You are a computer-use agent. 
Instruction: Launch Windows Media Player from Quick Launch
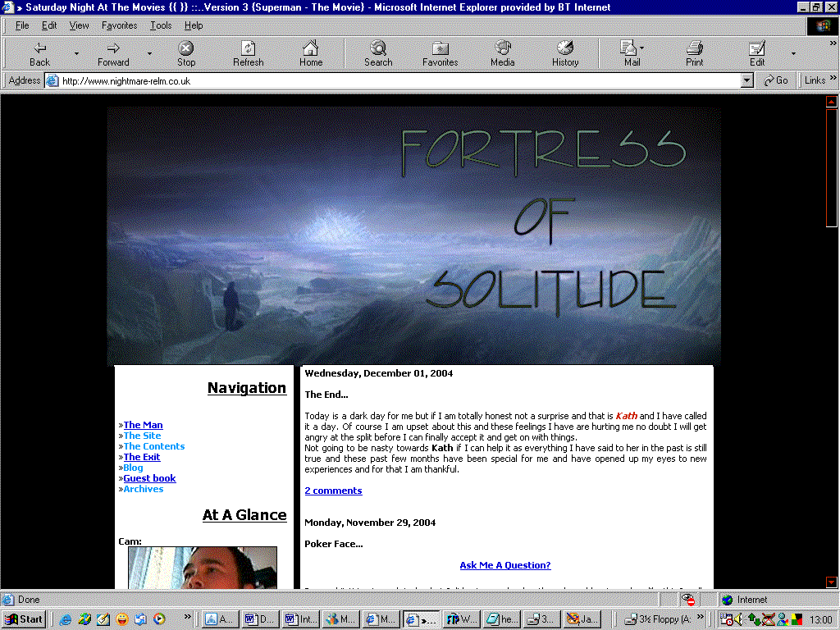pyautogui.click(x=159, y=619)
